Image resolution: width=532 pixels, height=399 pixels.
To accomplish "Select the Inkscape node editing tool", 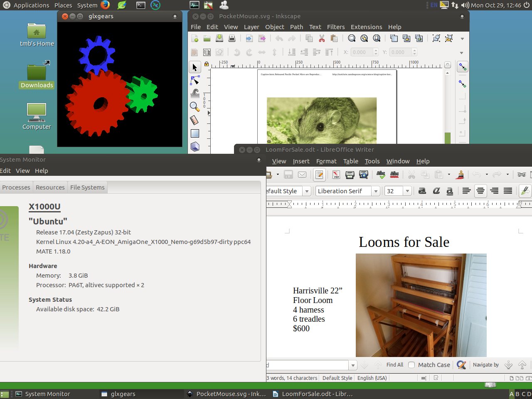I will point(195,80).
